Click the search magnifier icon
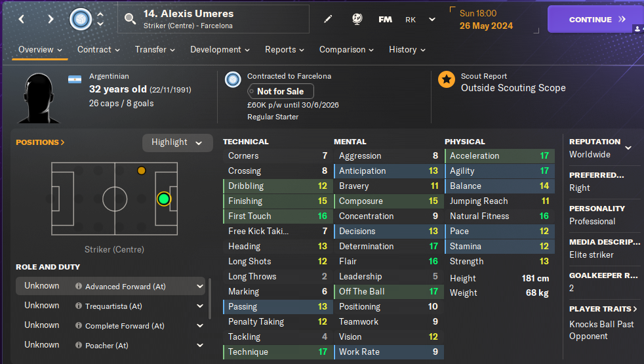 (x=131, y=20)
